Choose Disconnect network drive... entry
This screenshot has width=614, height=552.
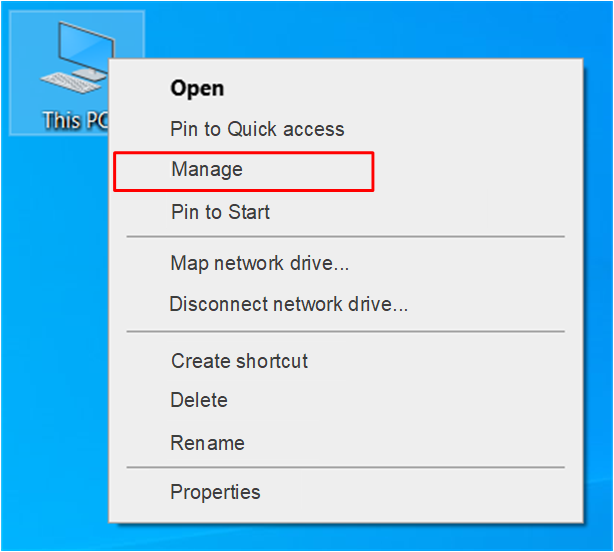pos(288,304)
